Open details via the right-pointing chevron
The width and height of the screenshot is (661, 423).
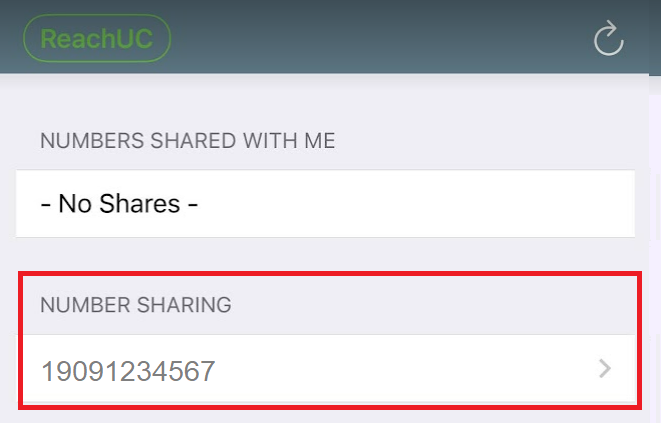(605, 369)
